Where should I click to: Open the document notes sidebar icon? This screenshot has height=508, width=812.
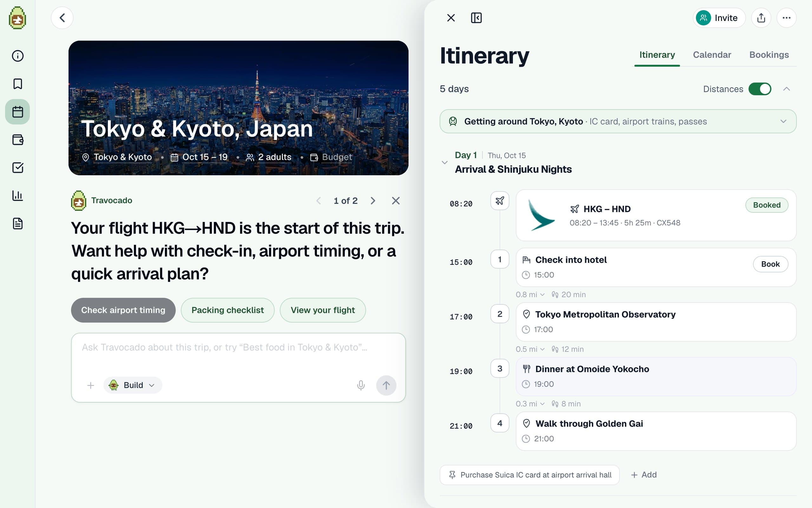click(x=17, y=224)
